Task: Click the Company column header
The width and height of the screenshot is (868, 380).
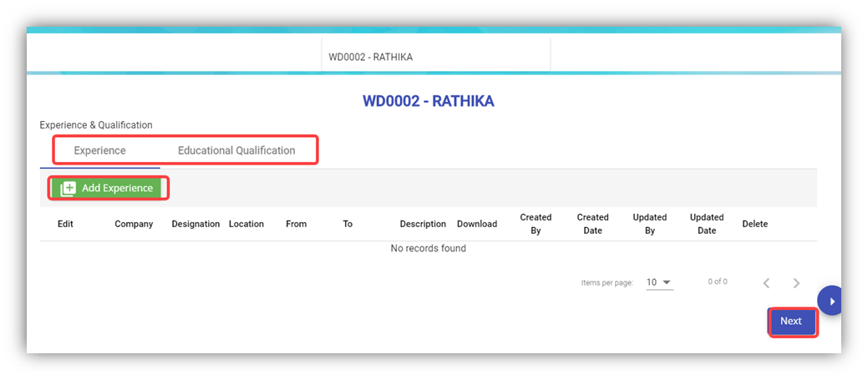Action: click(x=134, y=224)
